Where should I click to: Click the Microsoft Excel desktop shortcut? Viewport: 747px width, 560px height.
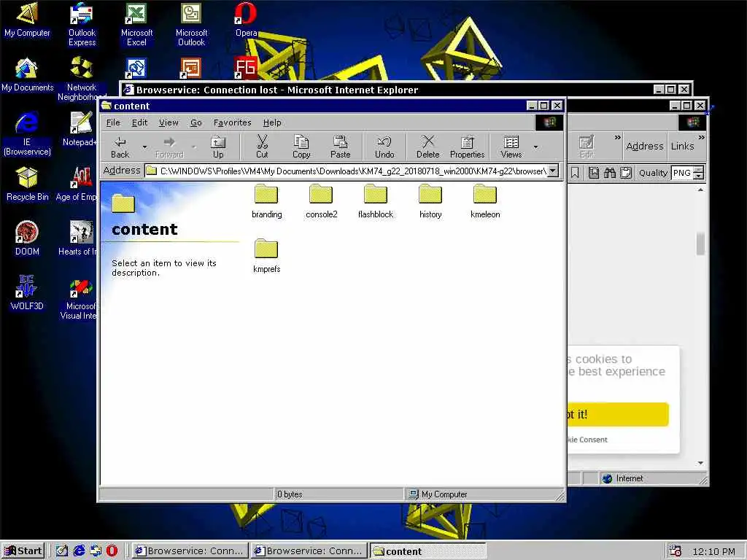click(x=136, y=24)
